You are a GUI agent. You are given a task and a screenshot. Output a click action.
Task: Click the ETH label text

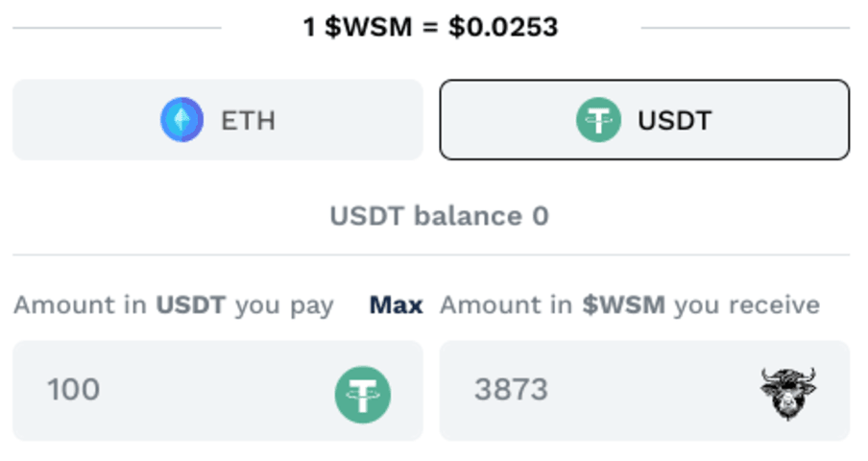click(248, 121)
